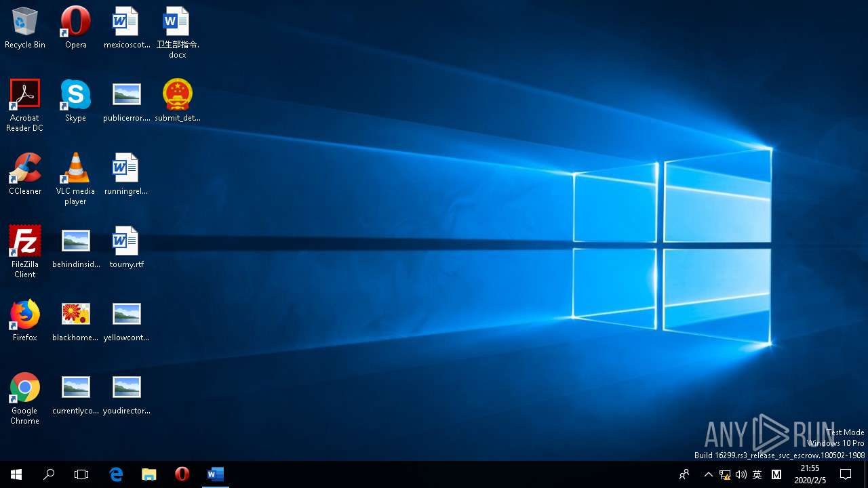This screenshot has width=868, height=488.
Task: Select the blackhome image file
Action: point(75,321)
